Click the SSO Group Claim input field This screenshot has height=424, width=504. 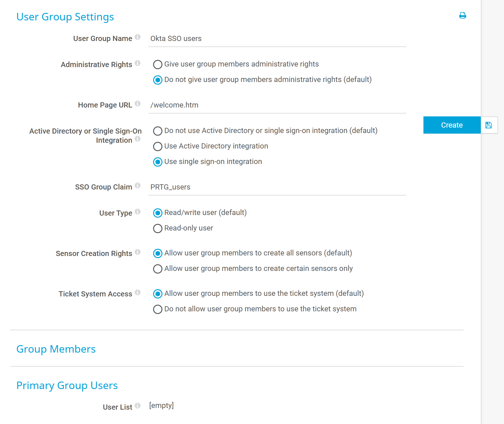(277, 187)
